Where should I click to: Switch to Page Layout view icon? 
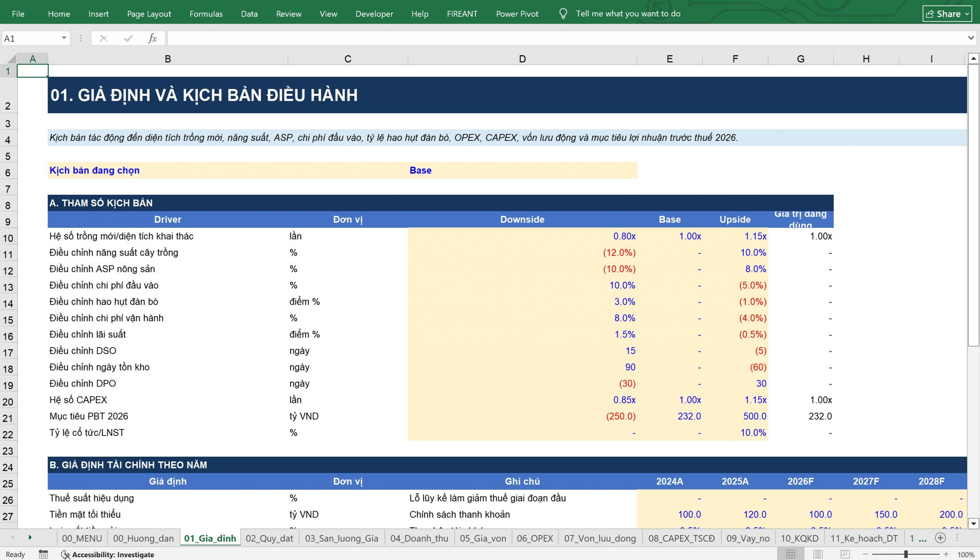tap(818, 554)
